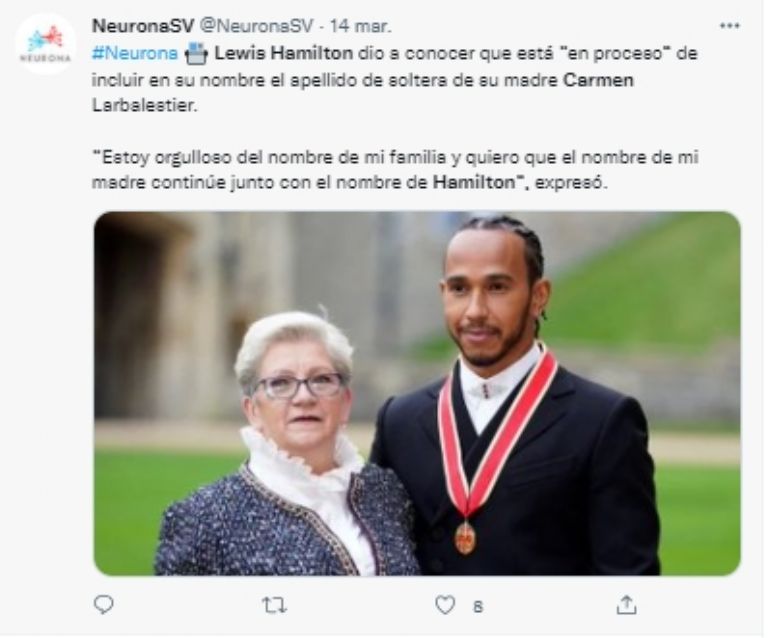Viewport: 768px width, 638px height.
Task: Click the reply speech bubble icon
Action: coord(104,605)
